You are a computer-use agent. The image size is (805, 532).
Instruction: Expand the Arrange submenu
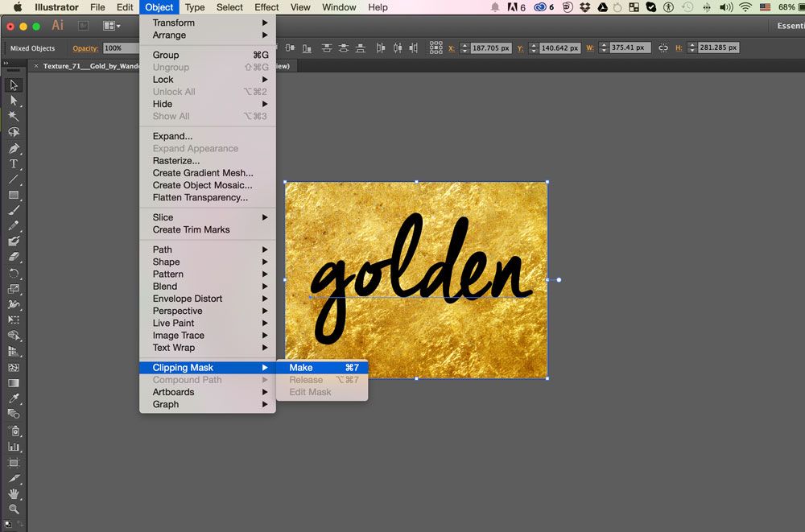click(208, 35)
